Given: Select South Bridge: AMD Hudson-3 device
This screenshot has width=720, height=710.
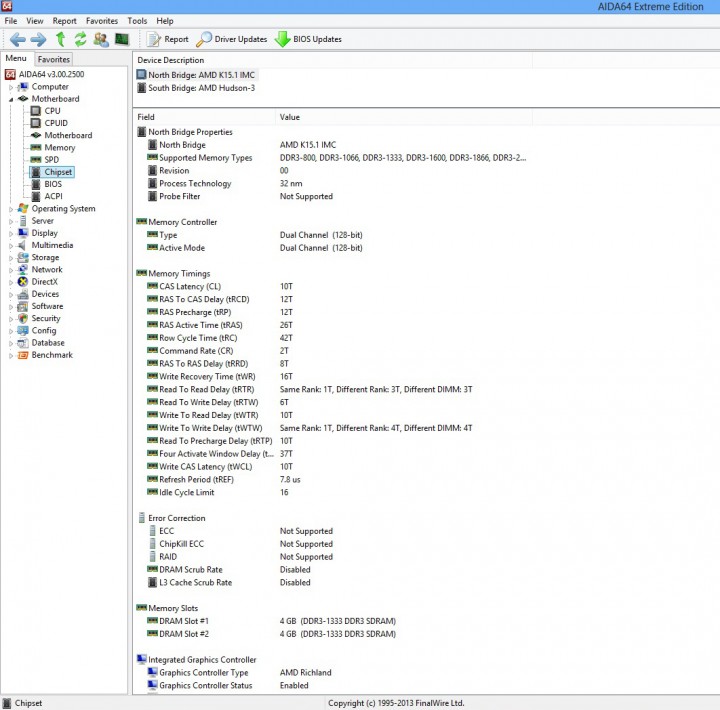Looking at the screenshot, I should [196, 88].
